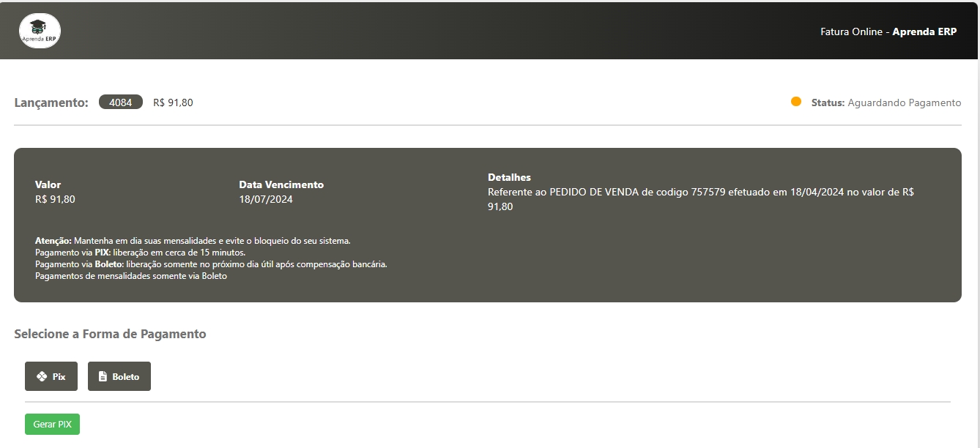This screenshot has height=448, width=980.
Task: Click the Data Vencimento heading
Action: [281, 184]
